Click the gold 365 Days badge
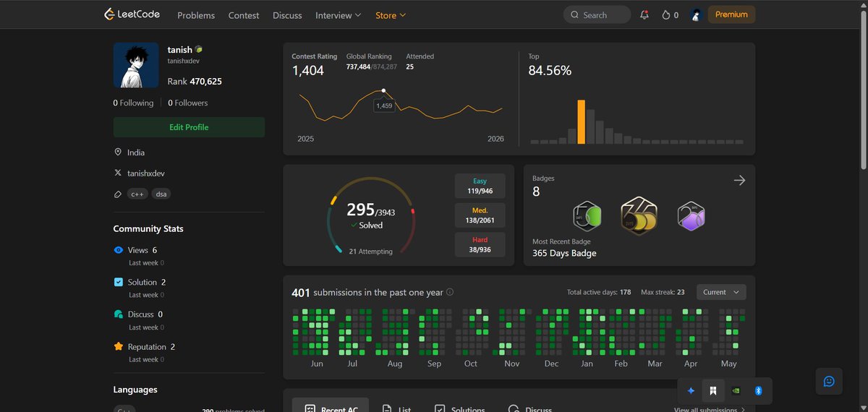This screenshot has height=412, width=868. point(639,215)
